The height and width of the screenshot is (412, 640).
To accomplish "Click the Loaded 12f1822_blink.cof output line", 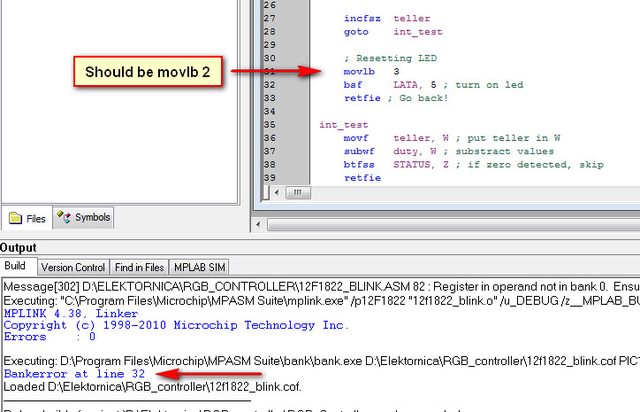I will [x=152, y=387].
